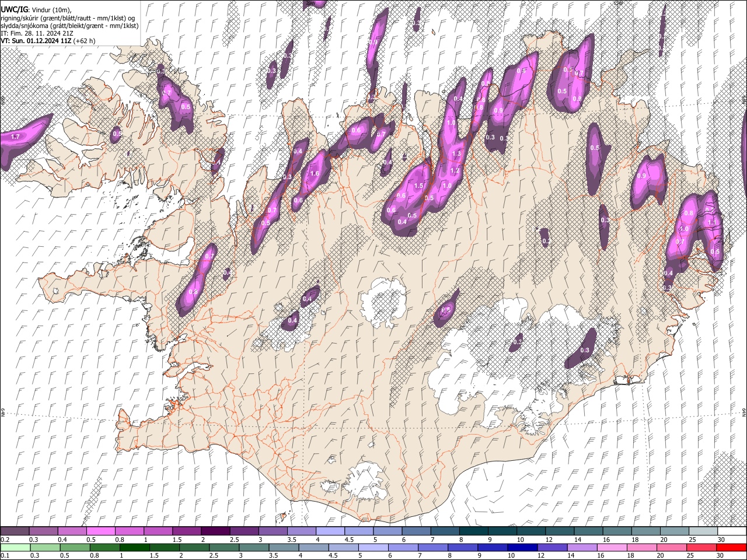Click the 1.1 value label in the east

(711, 223)
